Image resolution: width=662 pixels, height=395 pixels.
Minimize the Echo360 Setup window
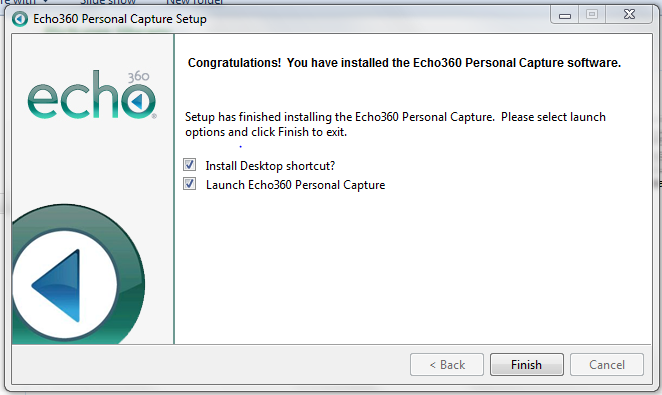pyautogui.click(x=564, y=15)
